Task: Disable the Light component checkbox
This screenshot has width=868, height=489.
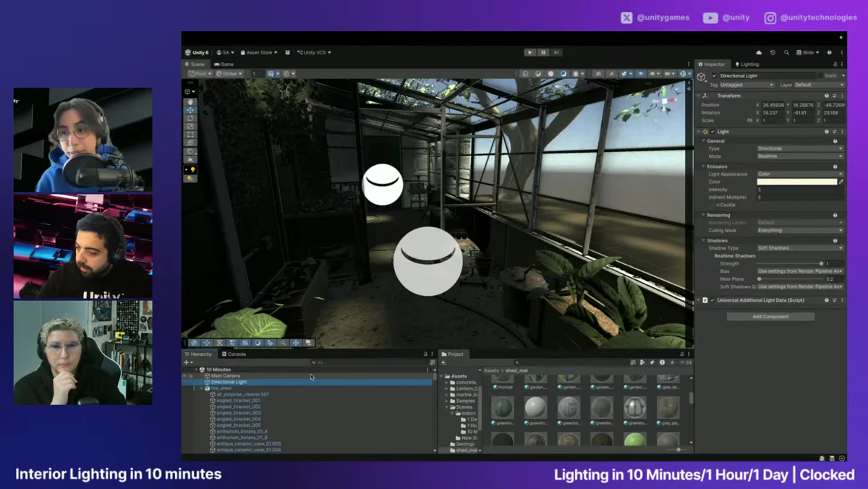Action: pyautogui.click(x=712, y=132)
